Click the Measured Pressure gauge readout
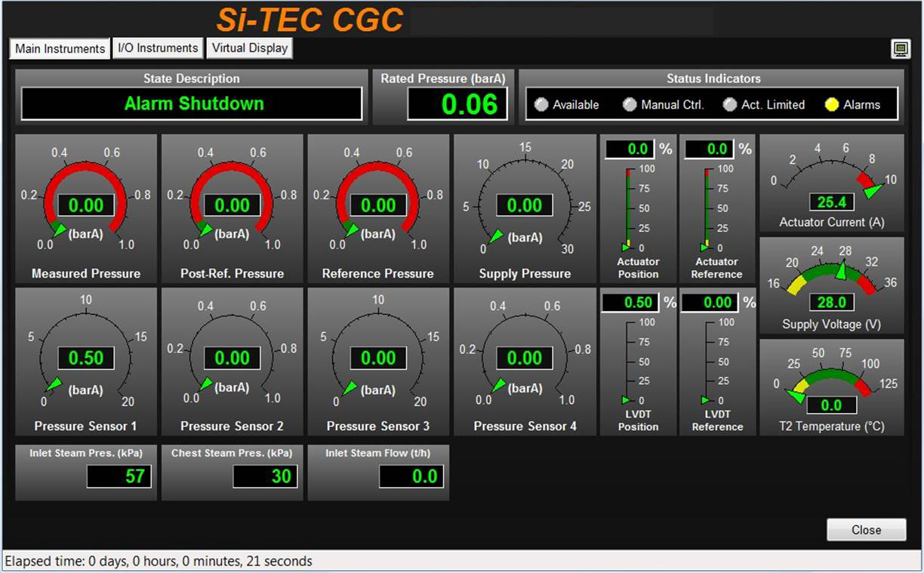The image size is (924, 573). (x=86, y=205)
